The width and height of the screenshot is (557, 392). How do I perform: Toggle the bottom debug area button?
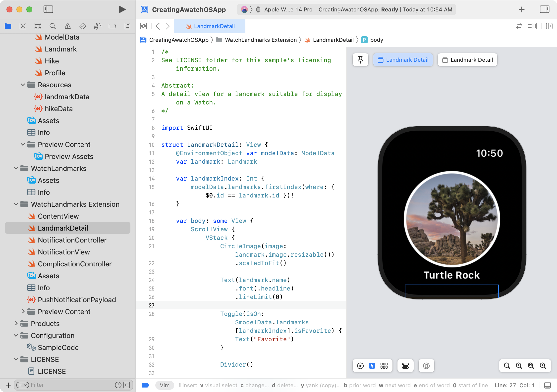click(548, 385)
